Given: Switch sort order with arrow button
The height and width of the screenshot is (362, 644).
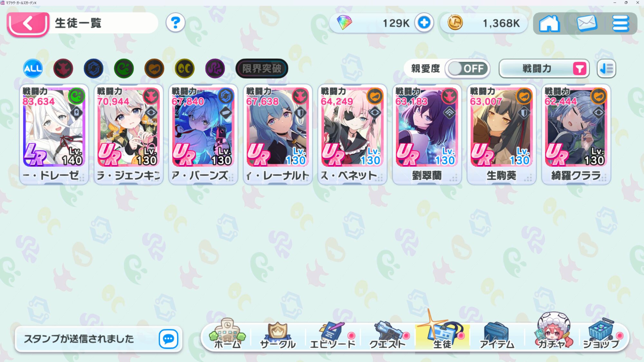Looking at the screenshot, I should pos(606,69).
